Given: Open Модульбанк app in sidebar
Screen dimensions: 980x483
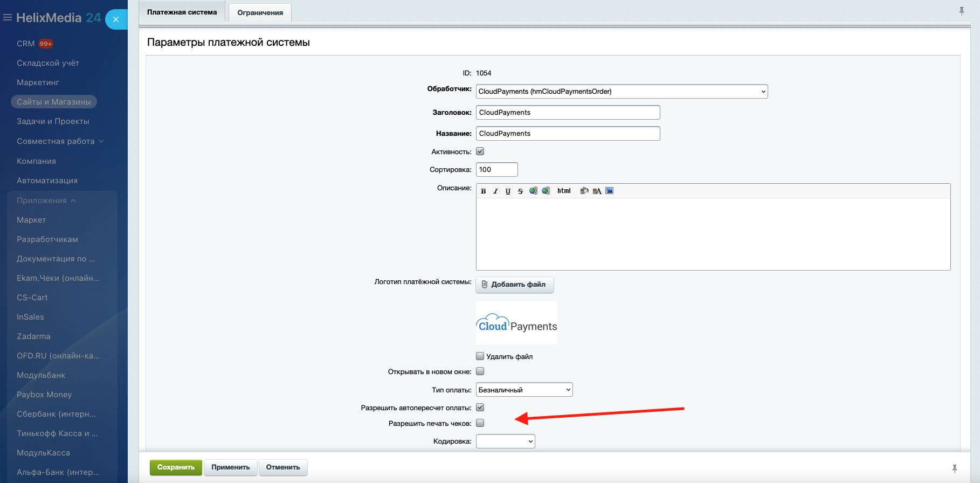Looking at the screenshot, I should [x=41, y=375].
